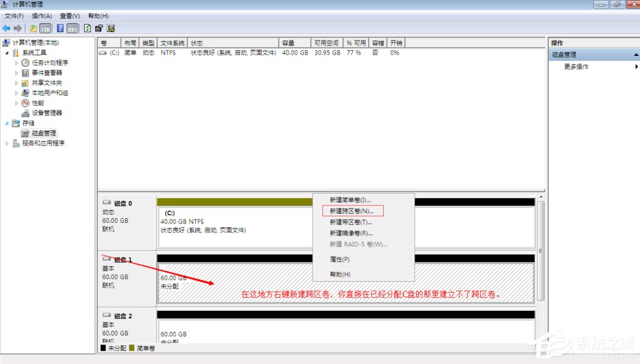Image resolution: width=640 pixels, height=364 pixels.
Task: Expand the 本地用户和组 node
Action: 16,93
